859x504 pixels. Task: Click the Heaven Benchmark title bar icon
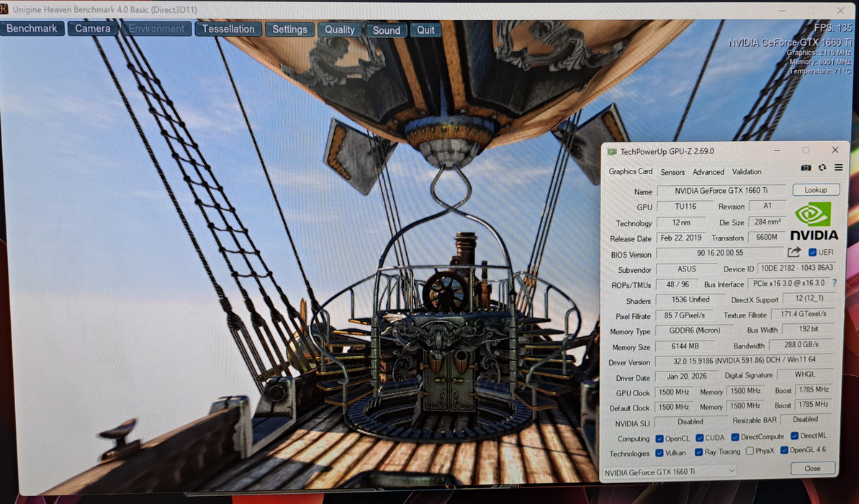pos(5,9)
